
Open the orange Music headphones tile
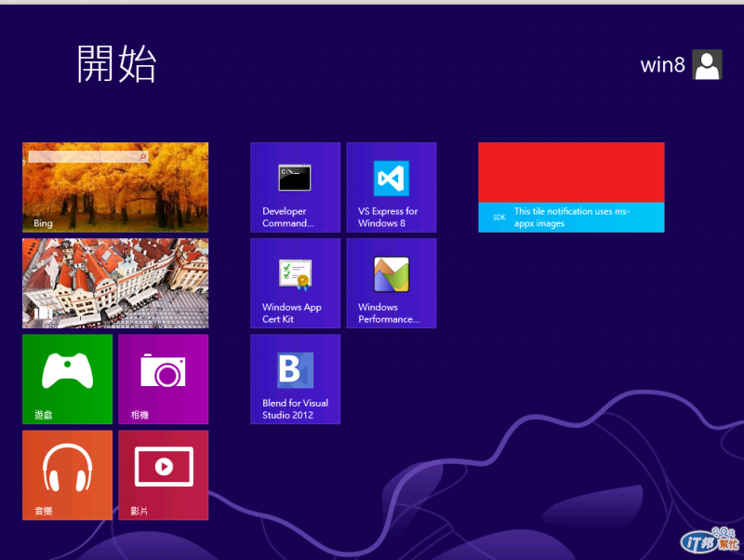click(67, 475)
